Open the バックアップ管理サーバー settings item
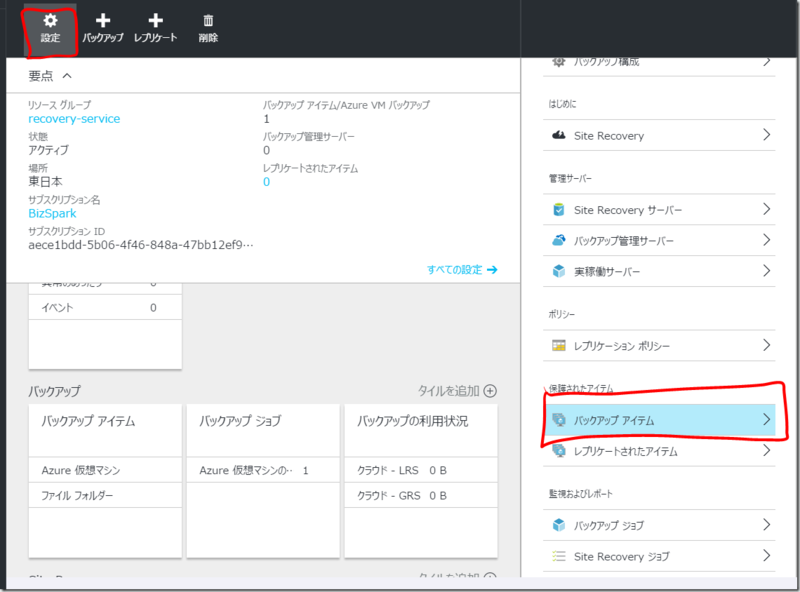The image size is (800, 592). click(659, 240)
